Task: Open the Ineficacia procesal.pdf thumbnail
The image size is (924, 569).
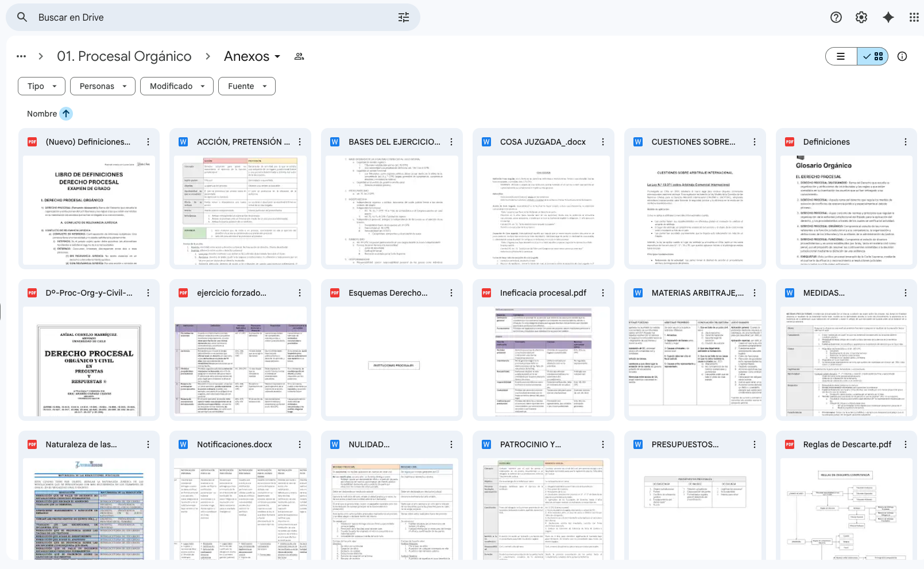Action: (x=543, y=362)
